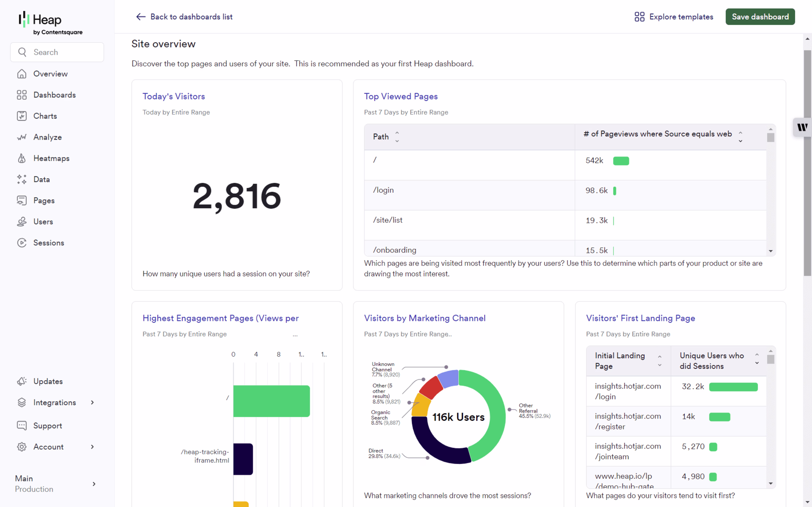Click the Users sidebar icon
This screenshot has height=507, width=812.
pos(22,222)
